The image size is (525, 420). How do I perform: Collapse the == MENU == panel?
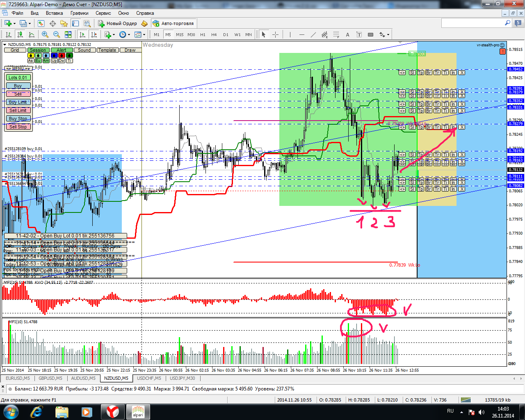18,68
